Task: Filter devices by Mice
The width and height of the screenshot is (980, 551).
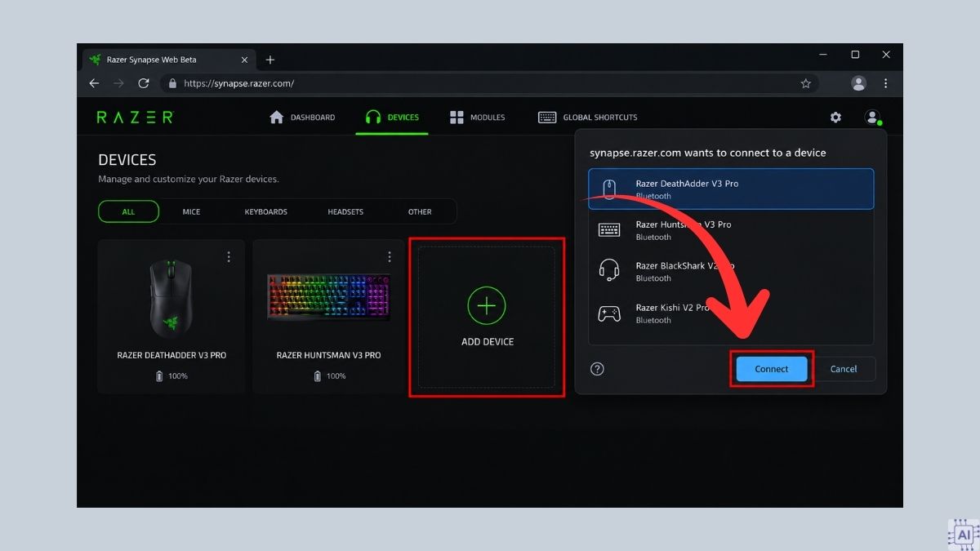Action: pos(191,211)
